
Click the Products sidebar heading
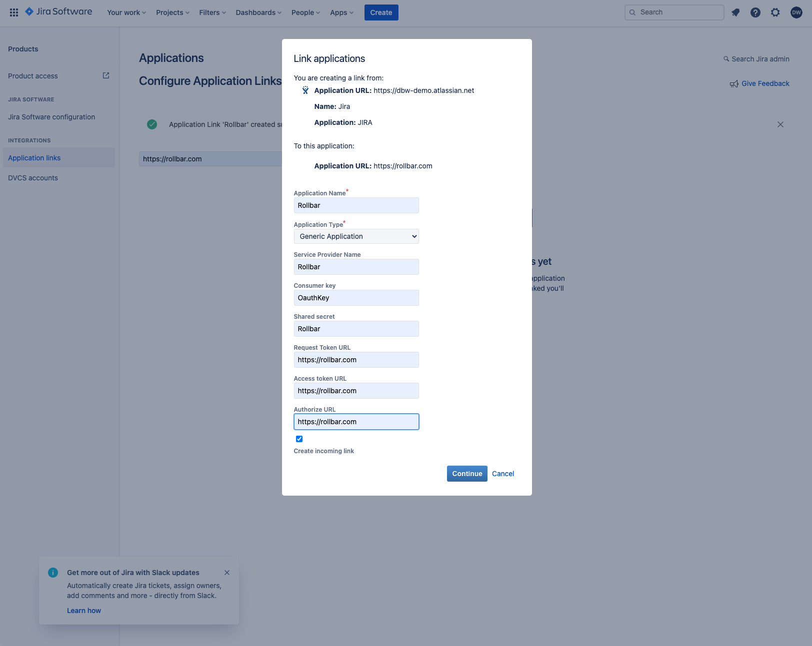[23, 49]
